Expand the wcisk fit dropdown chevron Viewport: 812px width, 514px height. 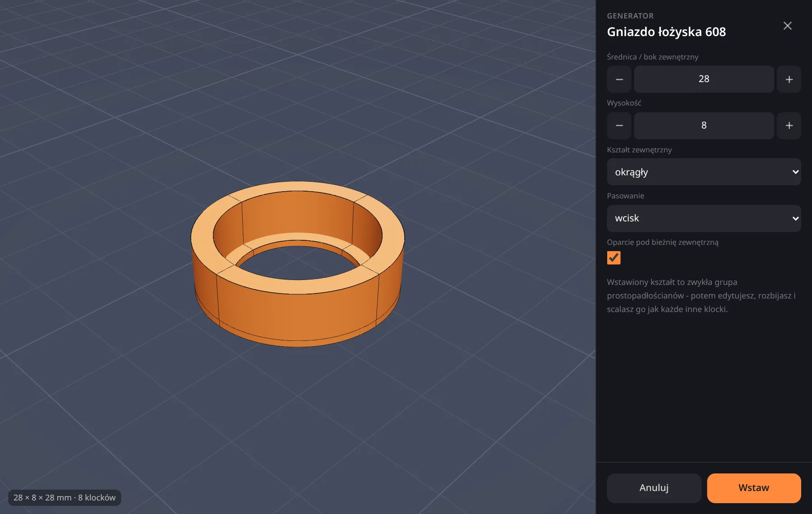pyautogui.click(x=795, y=219)
